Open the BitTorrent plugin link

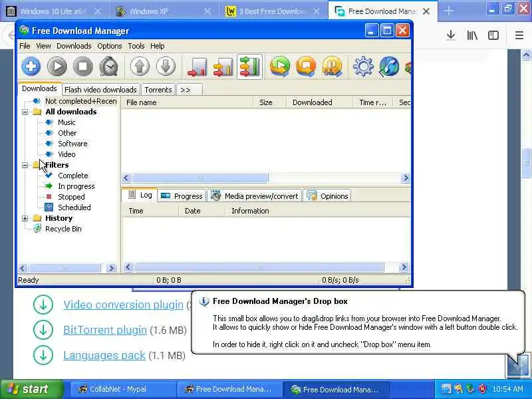click(x=105, y=330)
